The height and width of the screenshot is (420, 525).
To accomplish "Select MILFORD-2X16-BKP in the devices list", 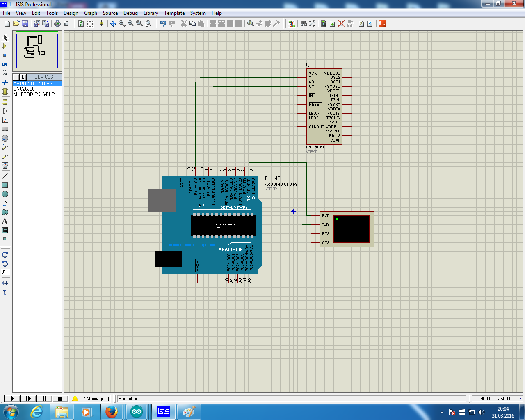I will tap(37, 94).
